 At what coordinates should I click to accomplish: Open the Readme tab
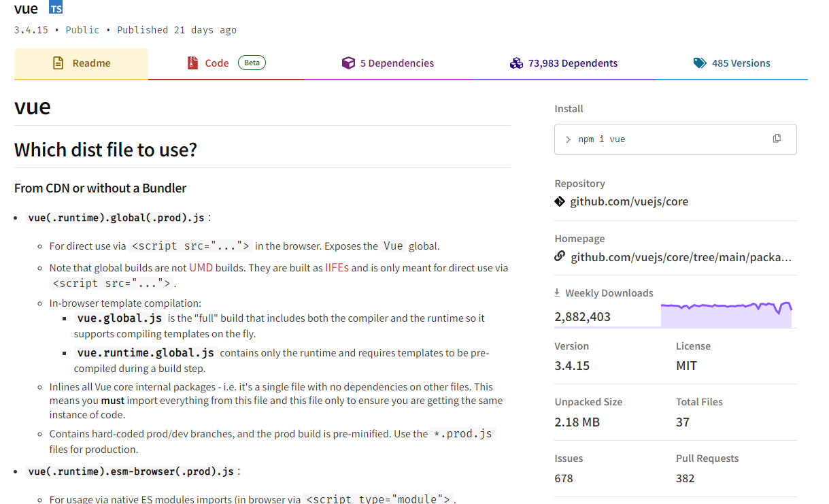81,63
